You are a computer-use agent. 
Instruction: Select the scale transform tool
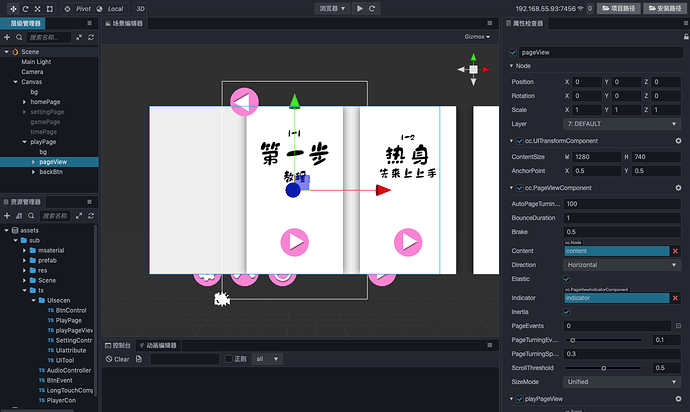point(37,9)
